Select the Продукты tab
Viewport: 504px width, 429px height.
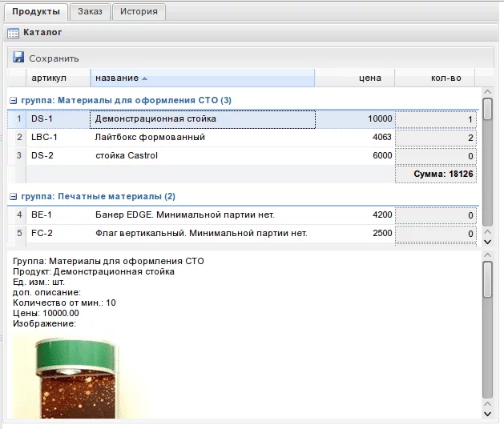(x=36, y=11)
